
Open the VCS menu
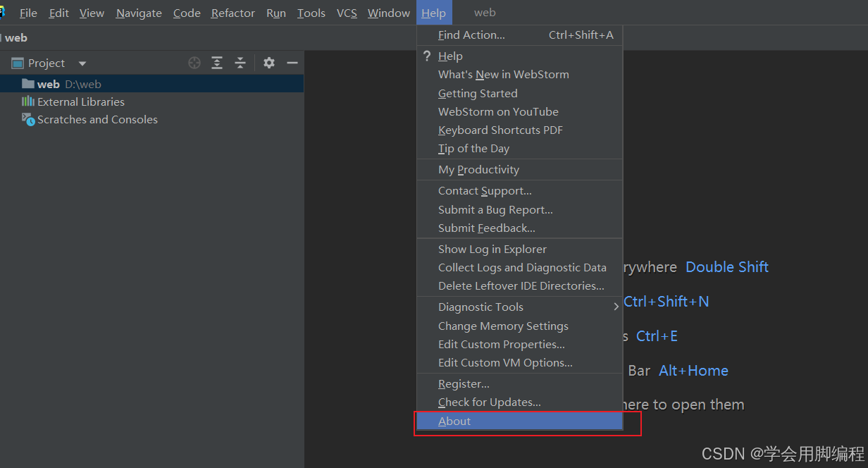[x=347, y=13]
